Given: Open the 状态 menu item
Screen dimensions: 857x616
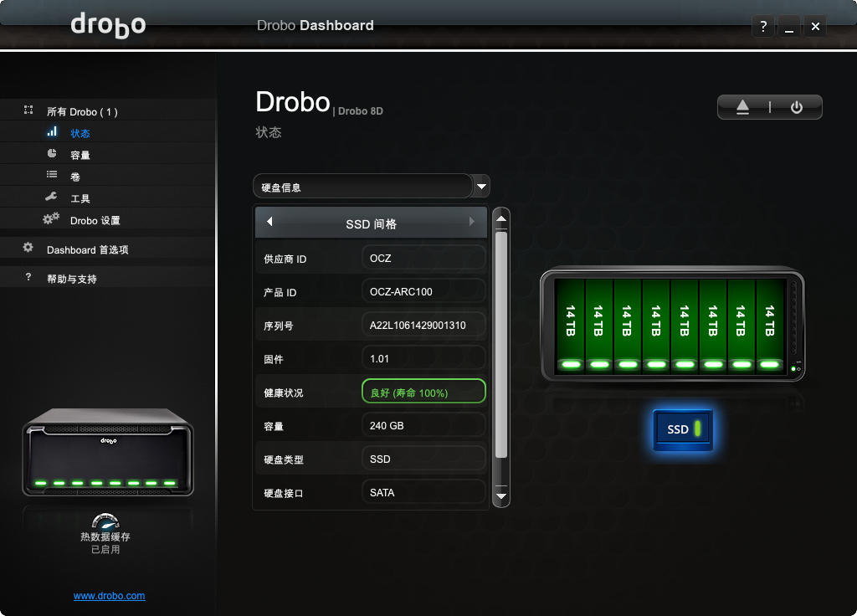Looking at the screenshot, I should (x=80, y=133).
